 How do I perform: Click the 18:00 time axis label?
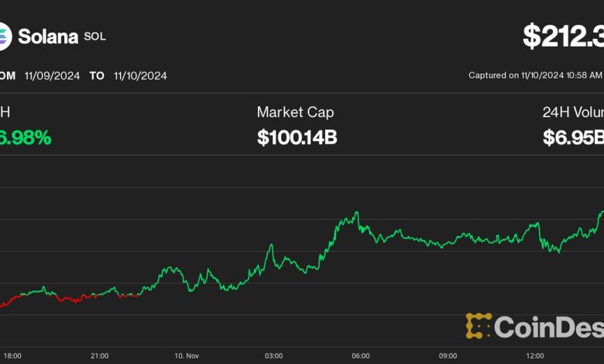[x=12, y=355]
